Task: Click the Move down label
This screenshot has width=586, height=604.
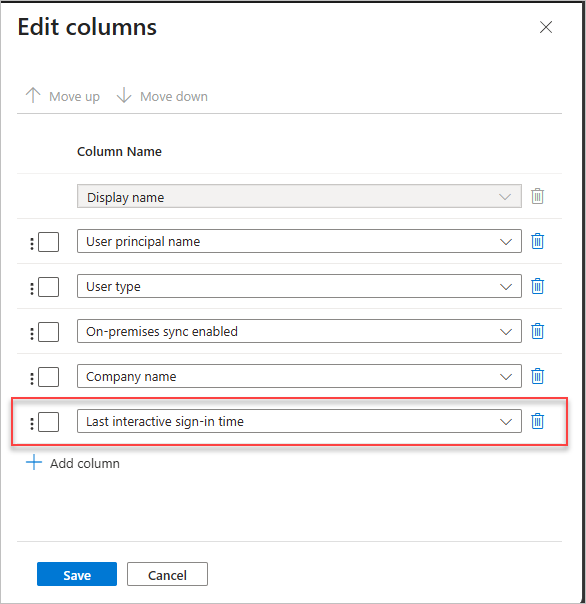Action: (174, 96)
